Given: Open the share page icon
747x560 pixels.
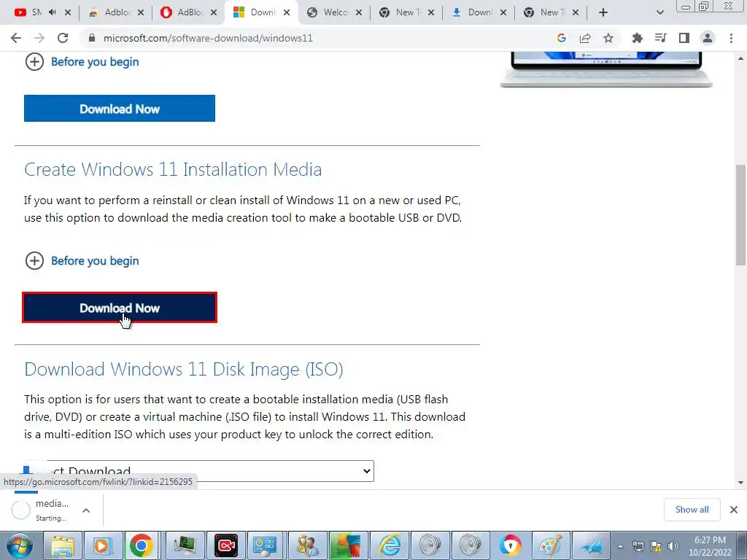Looking at the screenshot, I should pyautogui.click(x=584, y=38).
